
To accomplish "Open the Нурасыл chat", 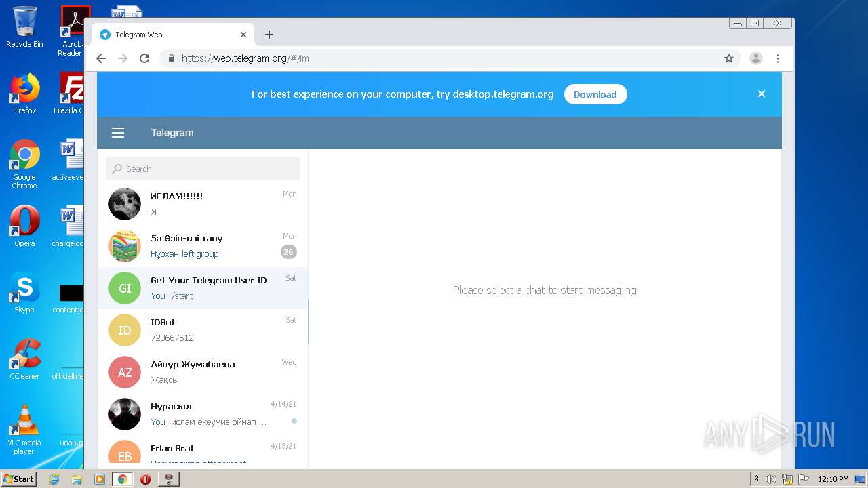I will [203, 414].
